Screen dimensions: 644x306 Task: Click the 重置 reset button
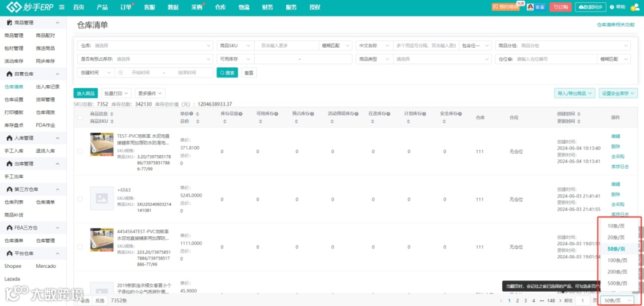point(249,73)
